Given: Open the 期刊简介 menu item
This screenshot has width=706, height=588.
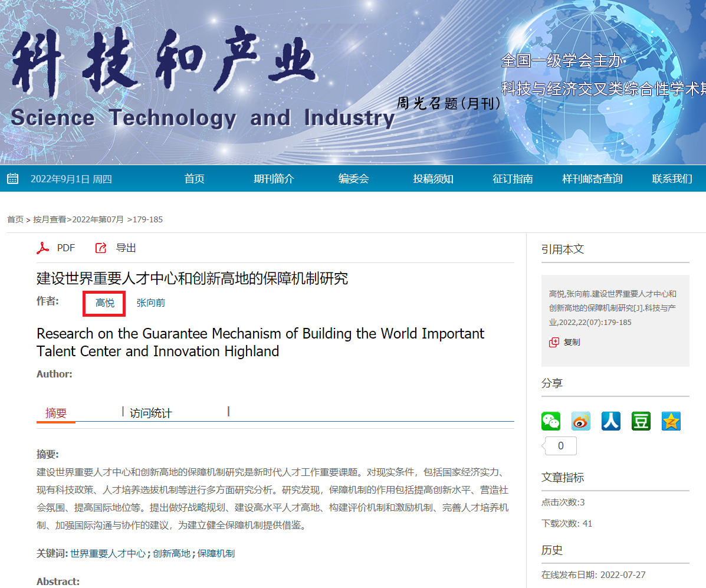Looking at the screenshot, I should point(274,179).
